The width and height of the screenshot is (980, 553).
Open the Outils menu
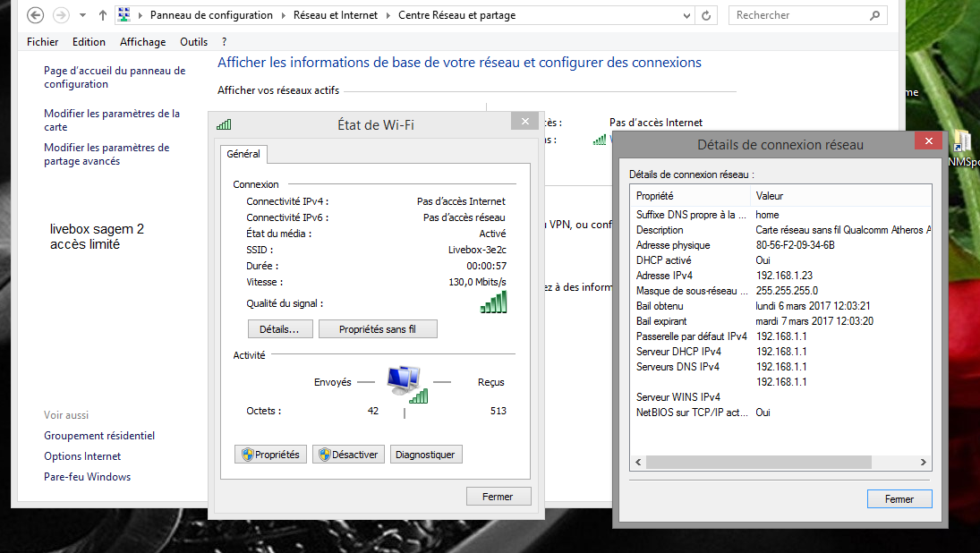pyautogui.click(x=193, y=42)
